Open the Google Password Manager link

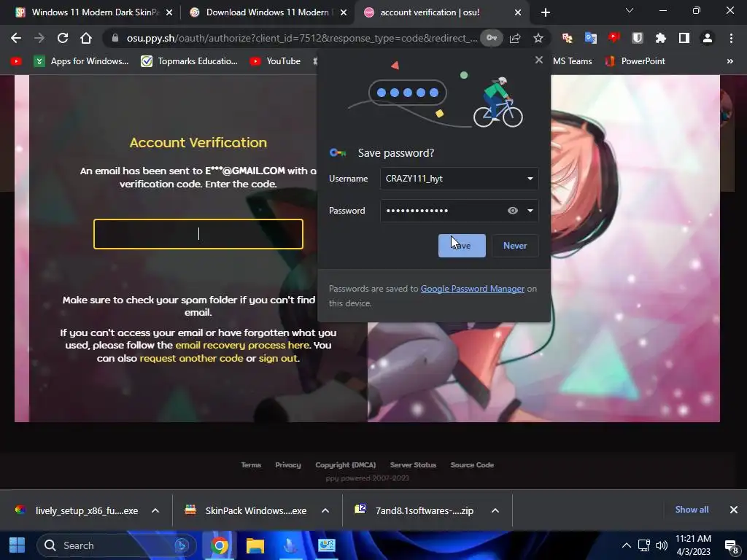(x=472, y=289)
